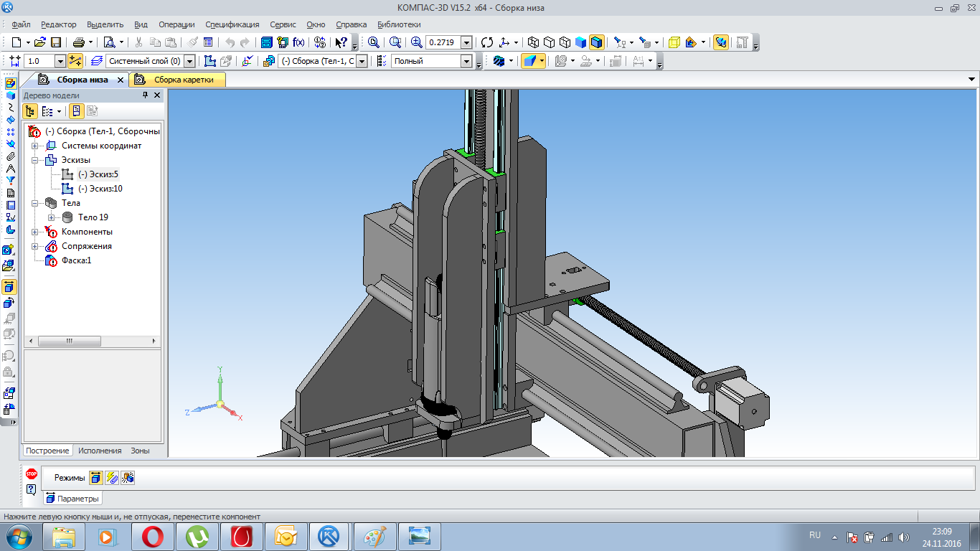Open the Системный слой (0) layer dropdown
980x551 pixels.
[x=189, y=62]
